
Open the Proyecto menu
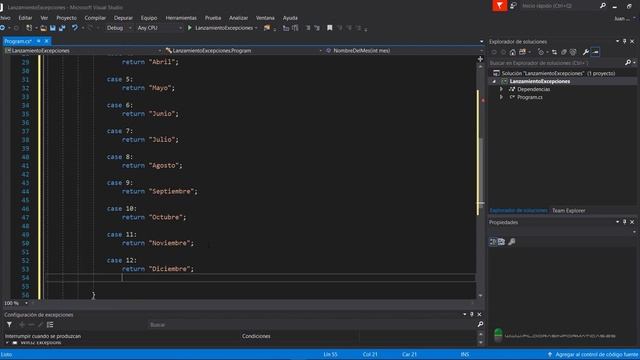click(67, 18)
